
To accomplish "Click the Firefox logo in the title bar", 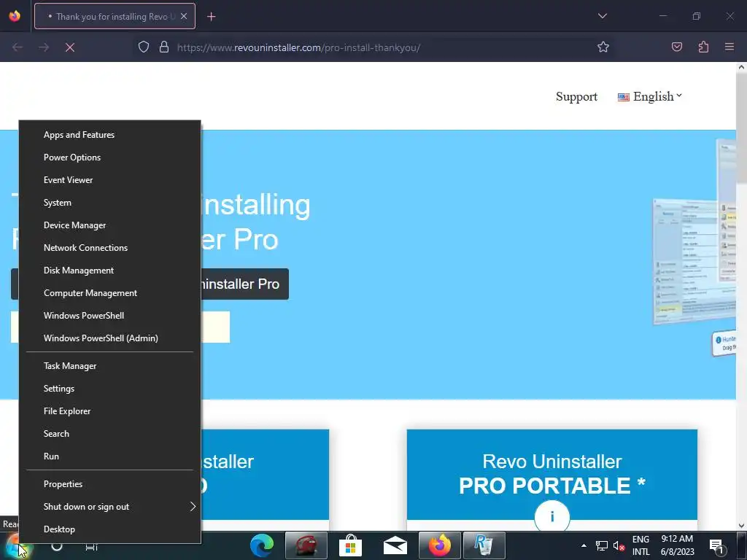I will coord(15,16).
